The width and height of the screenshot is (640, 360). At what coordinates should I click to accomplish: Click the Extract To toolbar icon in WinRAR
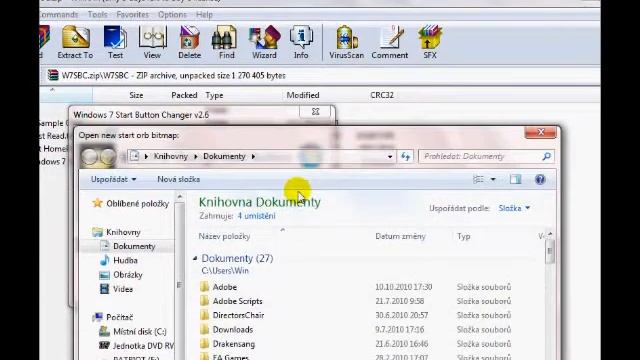point(76,42)
